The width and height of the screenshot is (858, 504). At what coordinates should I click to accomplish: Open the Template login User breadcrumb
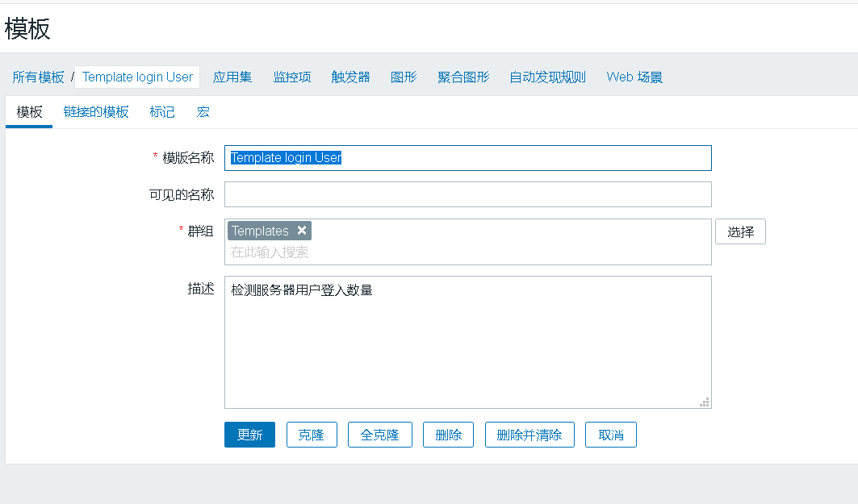point(137,77)
